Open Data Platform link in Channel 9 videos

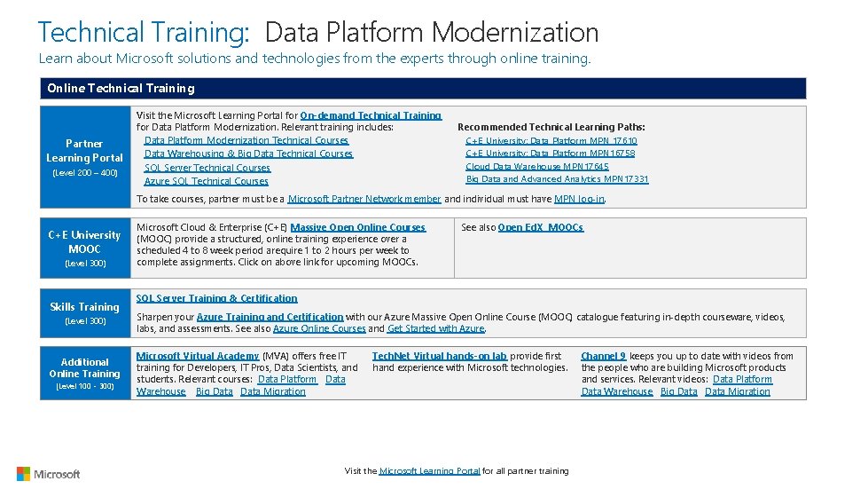[742, 379]
